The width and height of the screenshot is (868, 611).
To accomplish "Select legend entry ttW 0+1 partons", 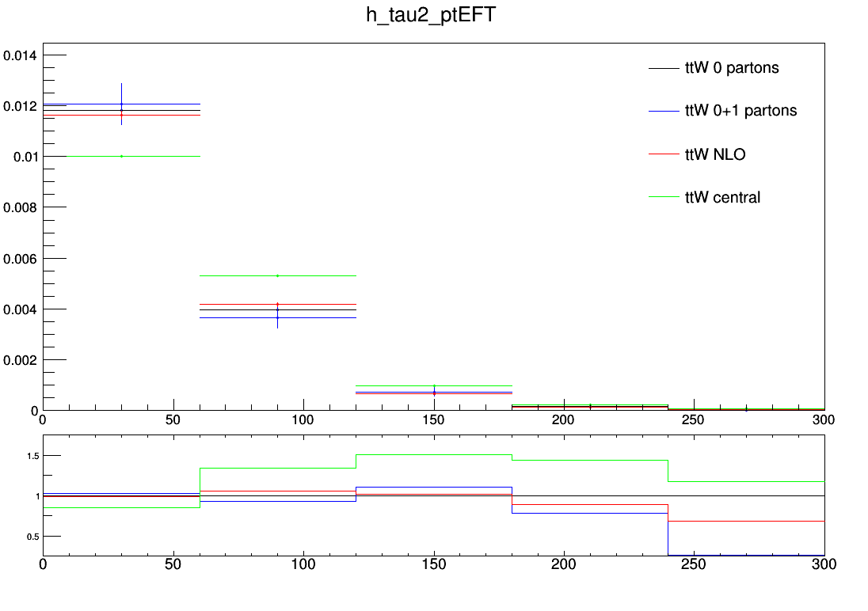I will 740,111.
